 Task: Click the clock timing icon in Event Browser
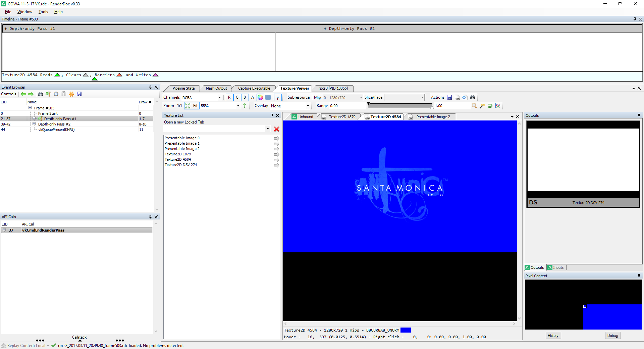pos(56,94)
